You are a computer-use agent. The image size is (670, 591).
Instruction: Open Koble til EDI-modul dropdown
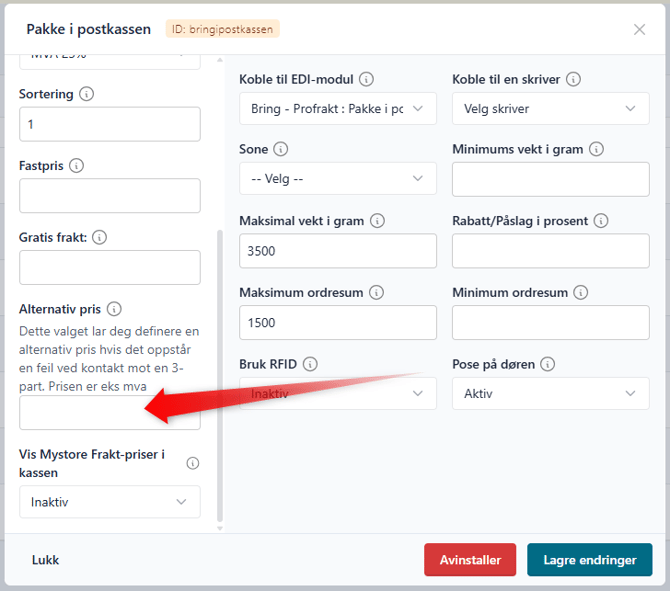[x=338, y=109]
